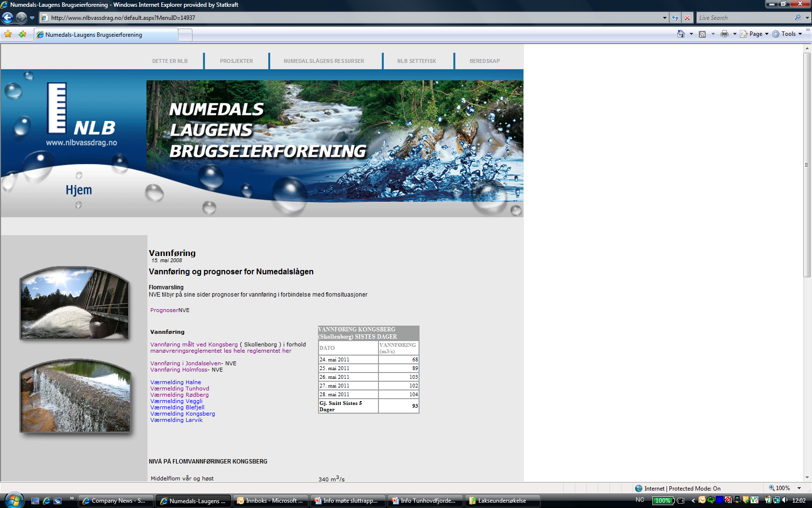Open the BEREDSKAP menu item
The width and height of the screenshot is (812, 508).
coord(485,61)
